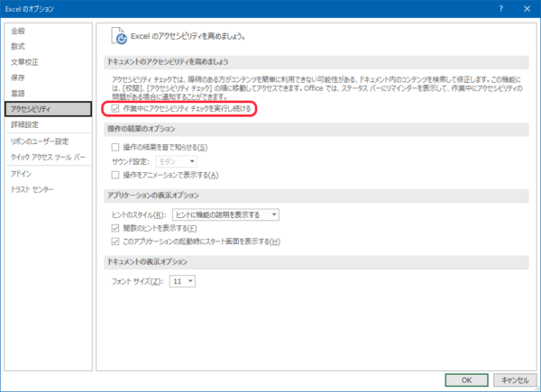Click the OK button

[465, 379]
